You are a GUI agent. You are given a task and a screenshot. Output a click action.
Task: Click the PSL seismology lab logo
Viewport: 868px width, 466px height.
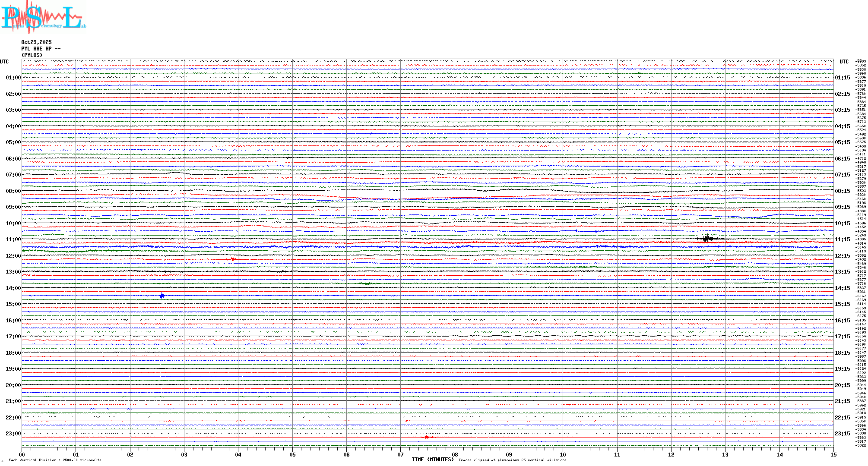click(43, 17)
